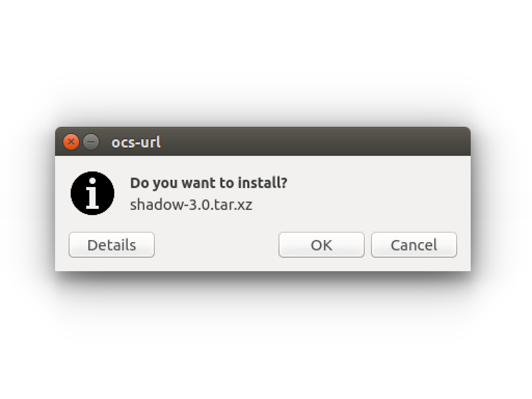Click the gray dash window button
The image size is (532, 399).
[x=91, y=142]
